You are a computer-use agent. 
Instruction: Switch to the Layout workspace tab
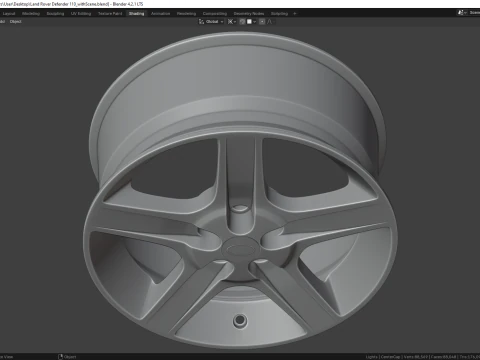[9, 14]
